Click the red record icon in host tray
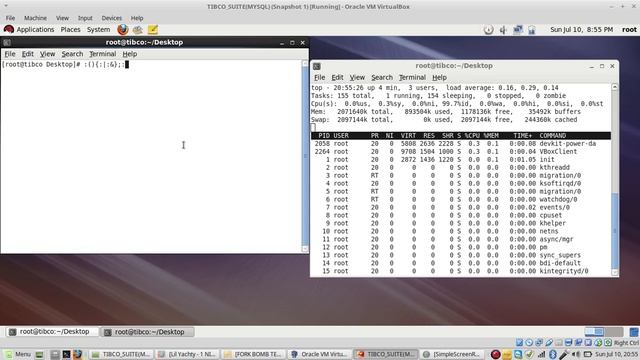 (x=496, y=354)
